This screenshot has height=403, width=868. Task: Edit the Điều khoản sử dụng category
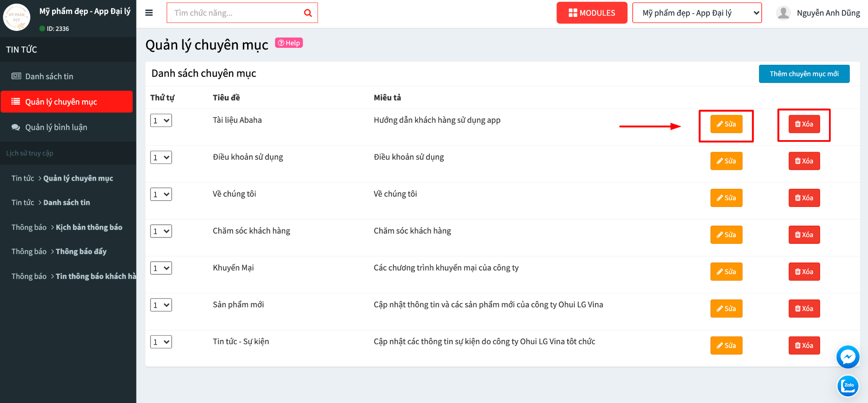726,161
